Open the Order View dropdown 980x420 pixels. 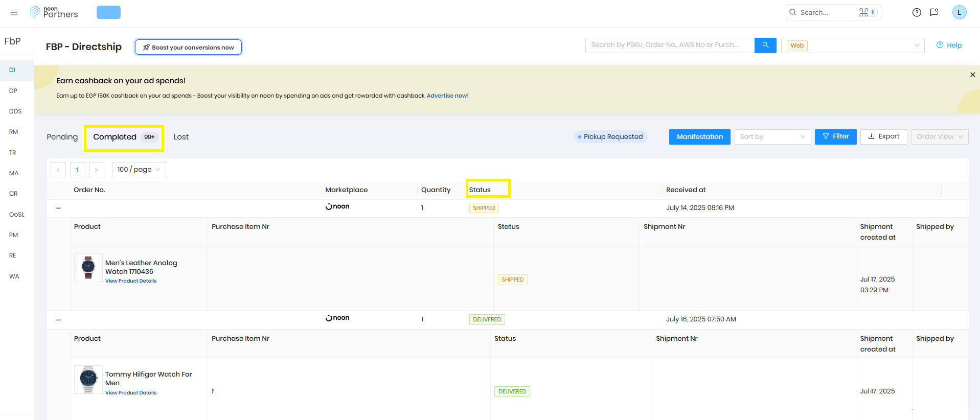pos(940,137)
